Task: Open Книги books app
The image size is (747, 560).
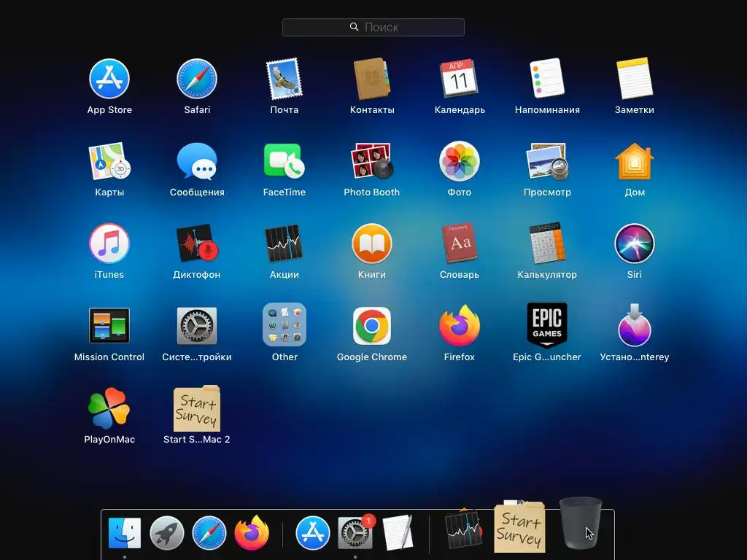Action: pos(371,244)
